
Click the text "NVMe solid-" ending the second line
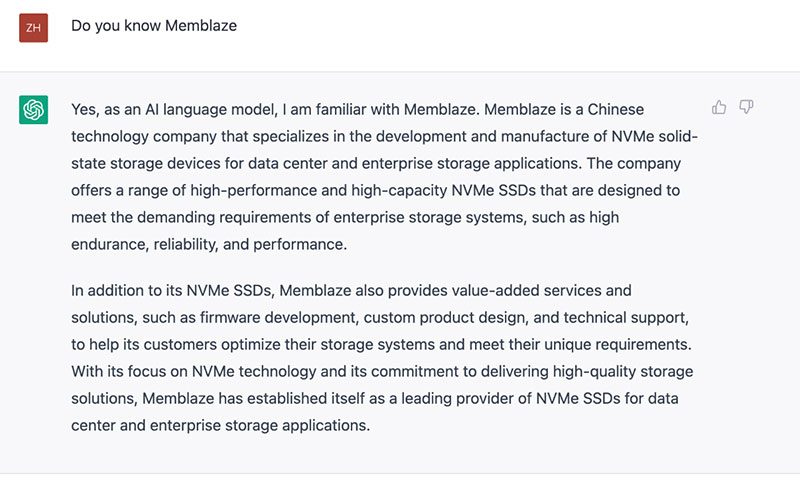[655, 137]
